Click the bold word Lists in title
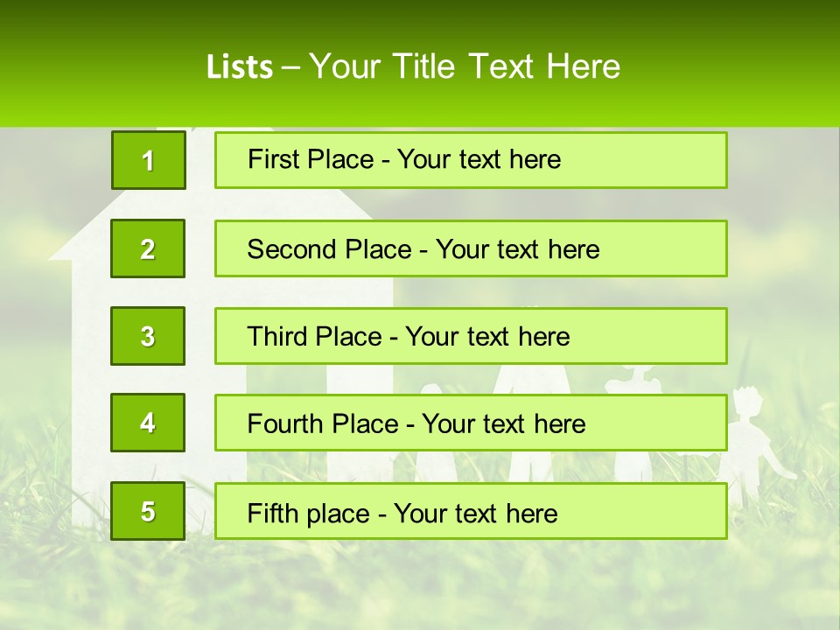 click(x=239, y=66)
